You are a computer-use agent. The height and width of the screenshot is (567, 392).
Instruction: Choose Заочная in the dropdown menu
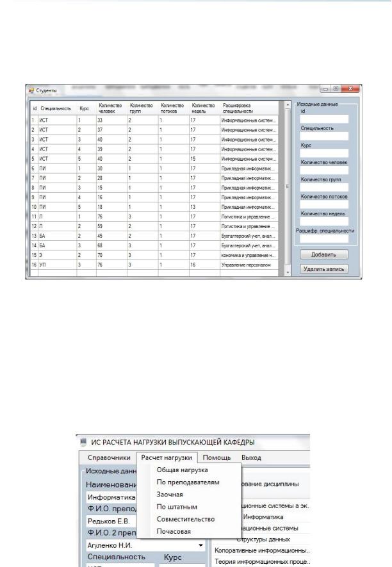click(170, 495)
